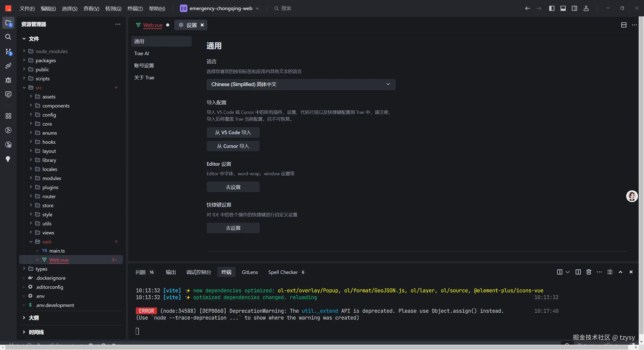Click the floating avatar icon at right edge
This screenshot has width=644, height=350.
[x=632, y=196]
